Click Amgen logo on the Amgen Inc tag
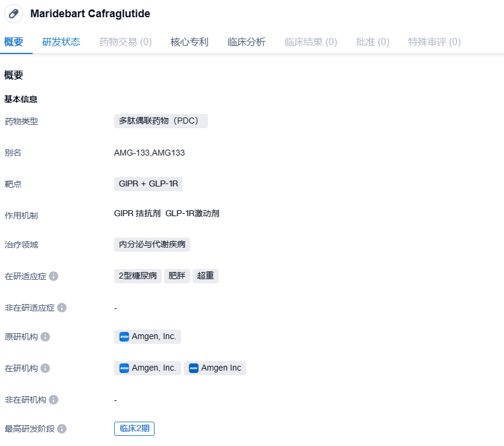 [194, 368]
